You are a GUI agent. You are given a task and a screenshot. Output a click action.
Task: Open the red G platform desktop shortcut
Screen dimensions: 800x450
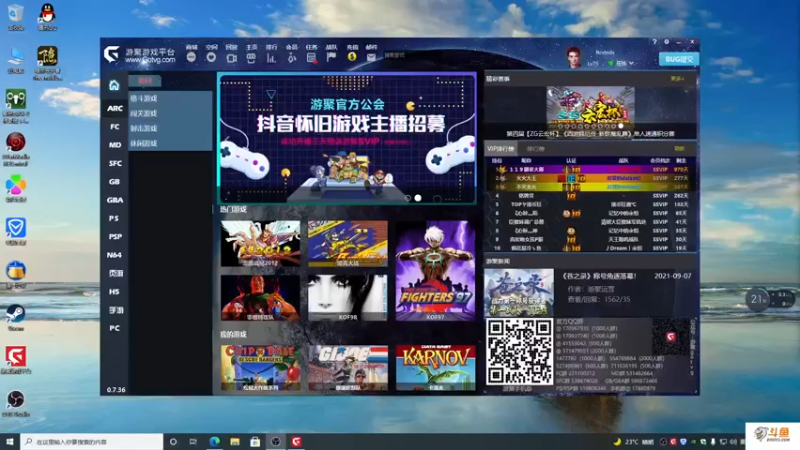coord(16,360)
